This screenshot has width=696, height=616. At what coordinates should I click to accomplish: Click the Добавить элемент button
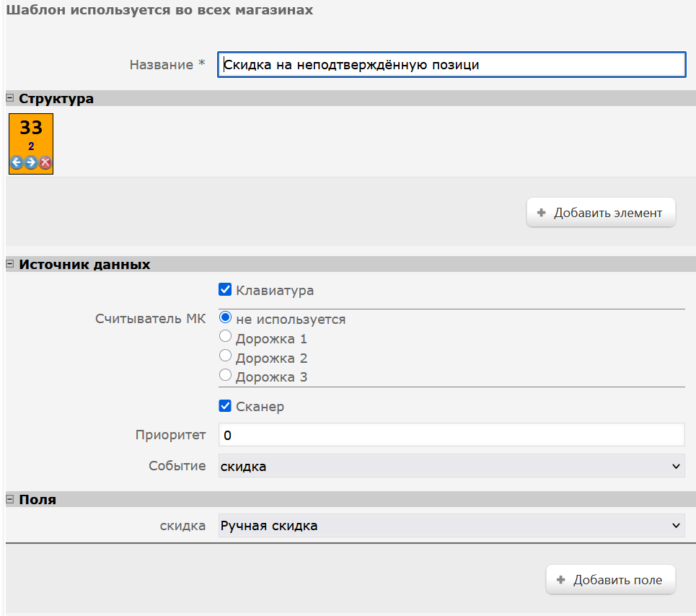(x=600, y=213)
